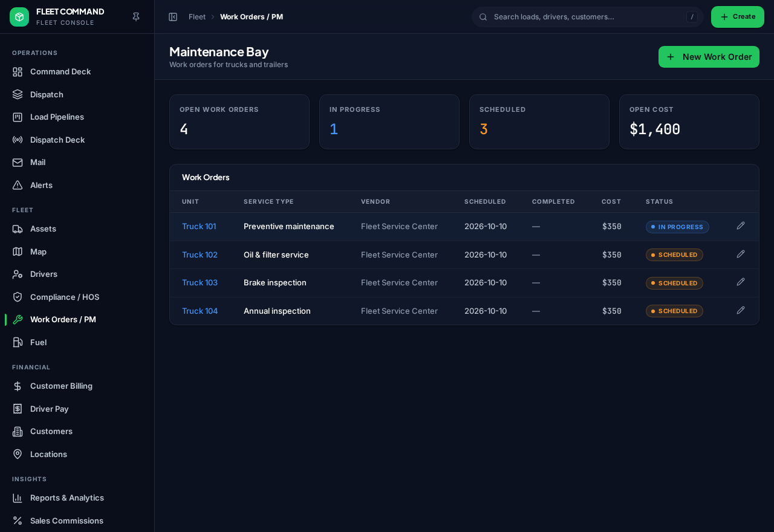The image size is (774, 532).
Task: Click the Fleet breadcrumb link
Action: pyautogui.click(x=197, y=17)
